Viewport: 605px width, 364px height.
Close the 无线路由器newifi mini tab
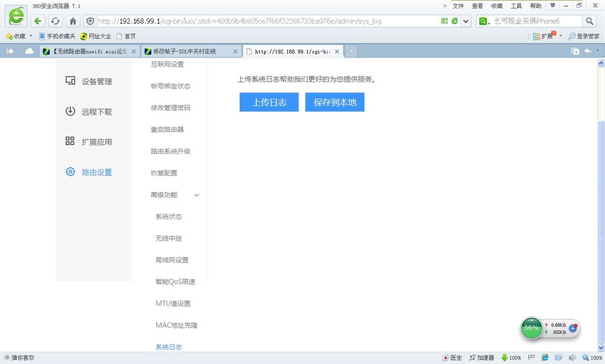(134, 51)
